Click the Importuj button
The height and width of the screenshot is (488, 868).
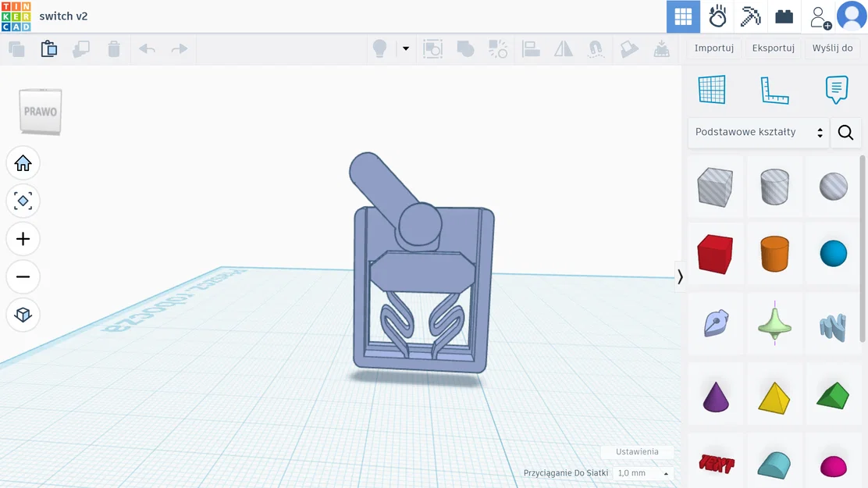pyautogui.click(x=714, y=48)
